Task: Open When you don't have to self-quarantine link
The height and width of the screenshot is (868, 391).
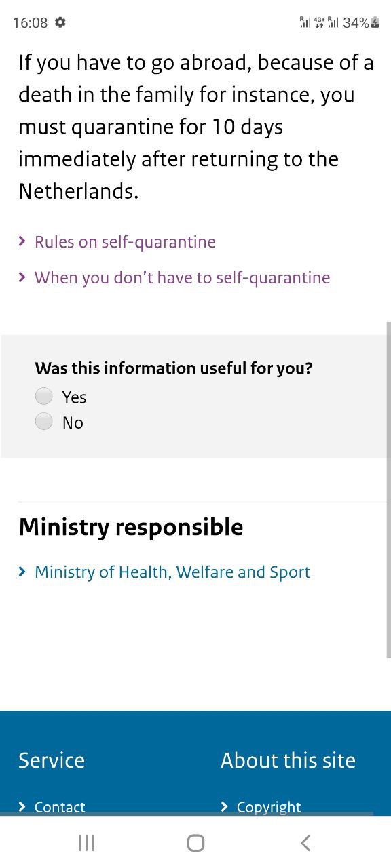Action: coord(183,277)
